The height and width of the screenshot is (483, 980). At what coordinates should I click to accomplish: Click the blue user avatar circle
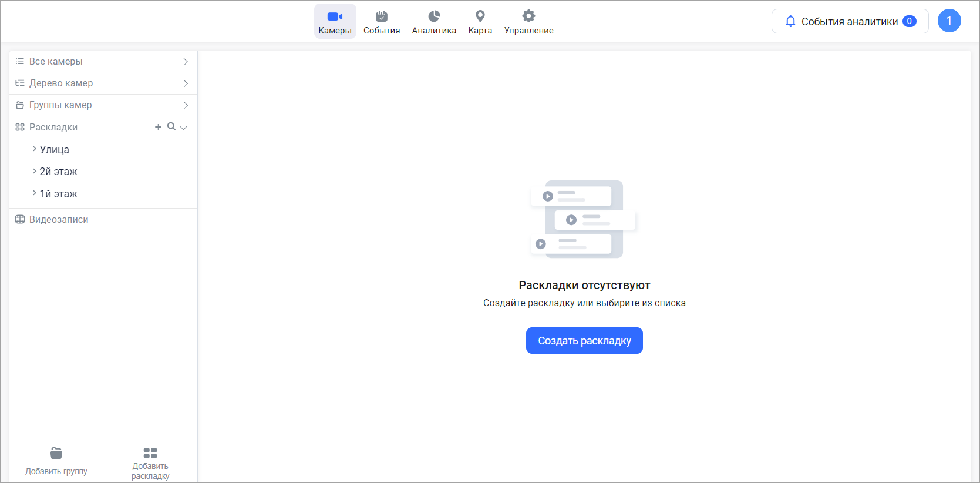(949, 21)
